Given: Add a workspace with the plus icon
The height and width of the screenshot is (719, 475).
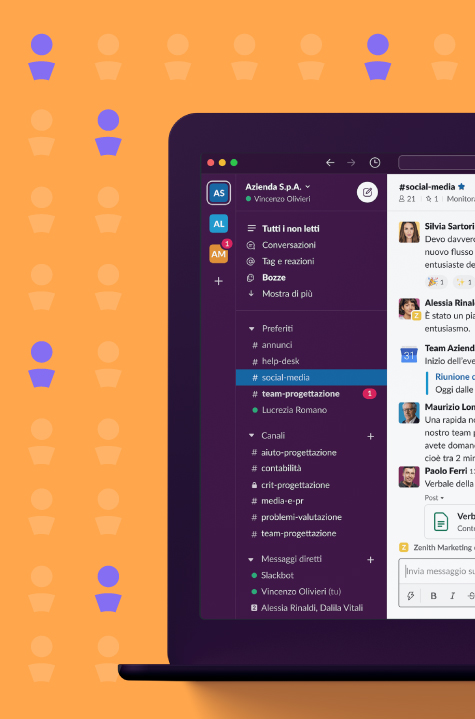Looking at the screenshot, I should click(x=219, y=281).
